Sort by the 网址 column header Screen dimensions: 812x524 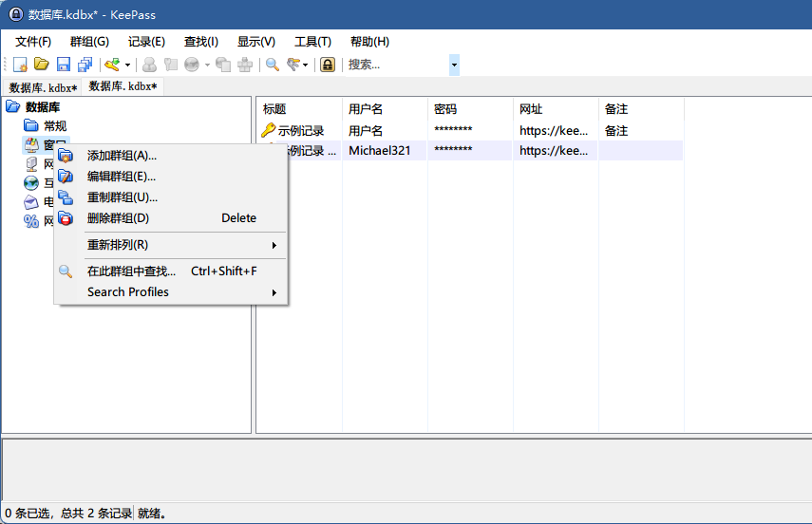click(x=556, y=109)
